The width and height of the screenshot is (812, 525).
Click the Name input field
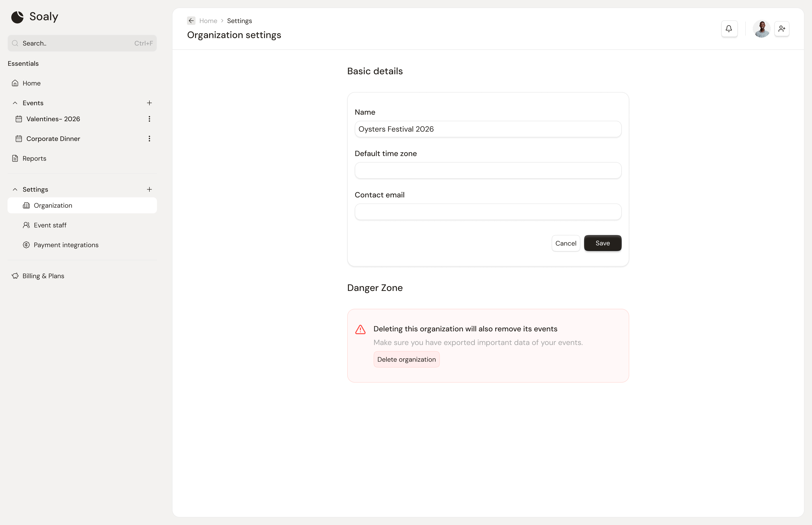(488, 129)
